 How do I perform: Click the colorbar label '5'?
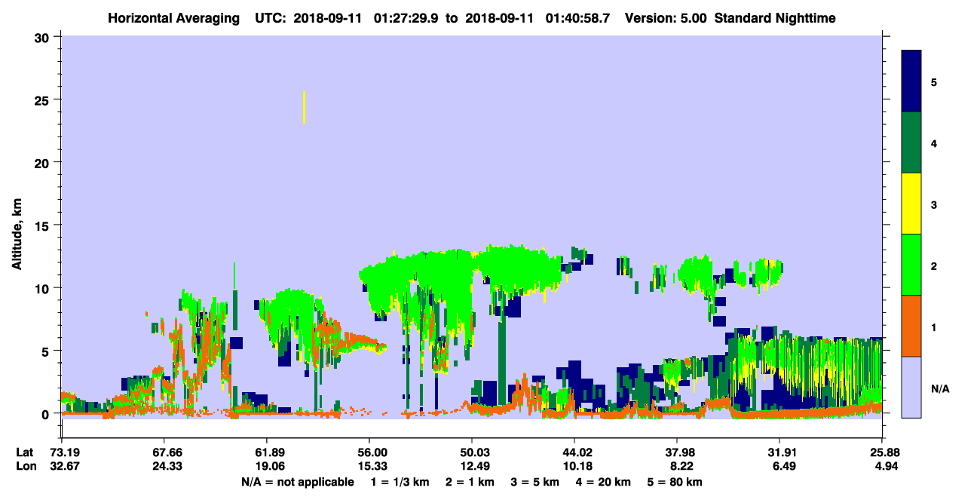coord(934,81)
